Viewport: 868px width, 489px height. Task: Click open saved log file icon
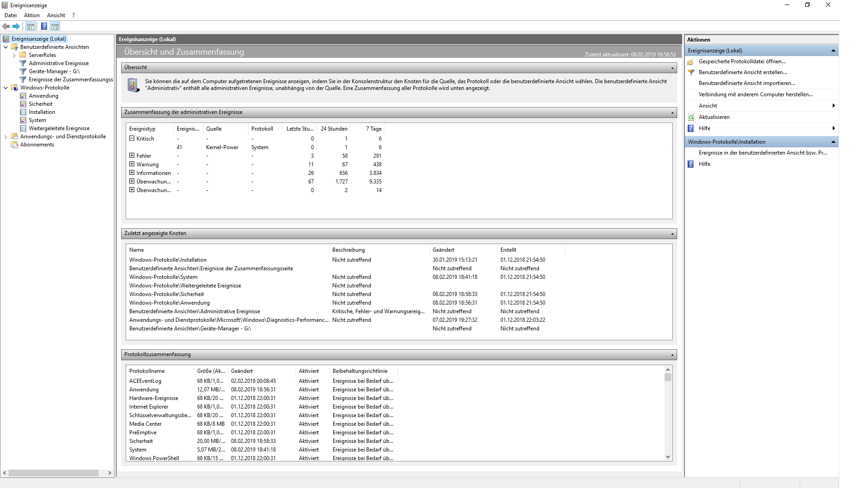tap(691, 62)
